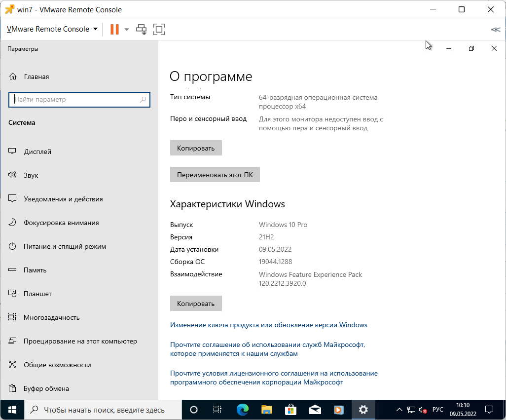The image size is (506, 420).
Task: Open the suspend options dropdown arrow
Action: click(x=126, y=29)
